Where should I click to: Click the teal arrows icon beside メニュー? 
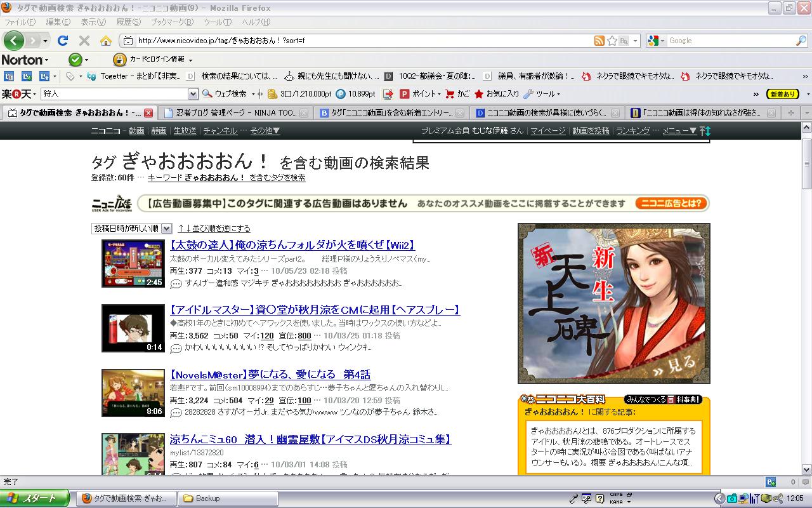click(705, 131)
